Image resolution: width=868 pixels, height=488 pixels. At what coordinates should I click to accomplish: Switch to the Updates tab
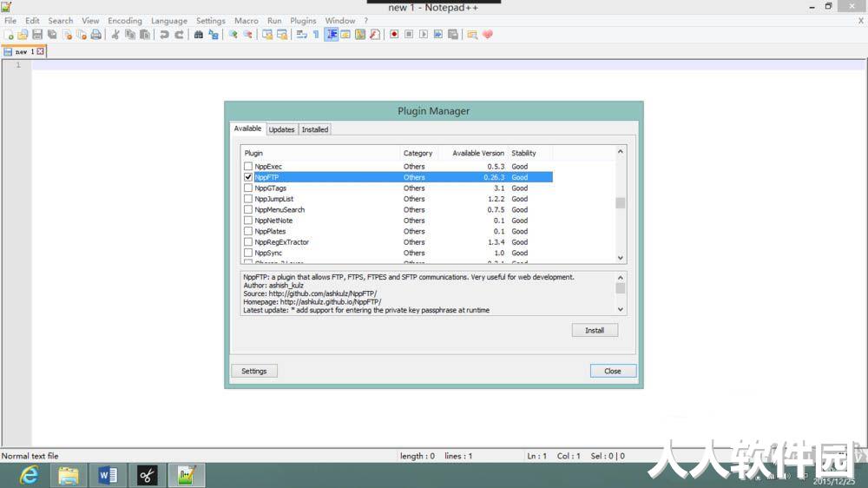click(x=282, y=129)
